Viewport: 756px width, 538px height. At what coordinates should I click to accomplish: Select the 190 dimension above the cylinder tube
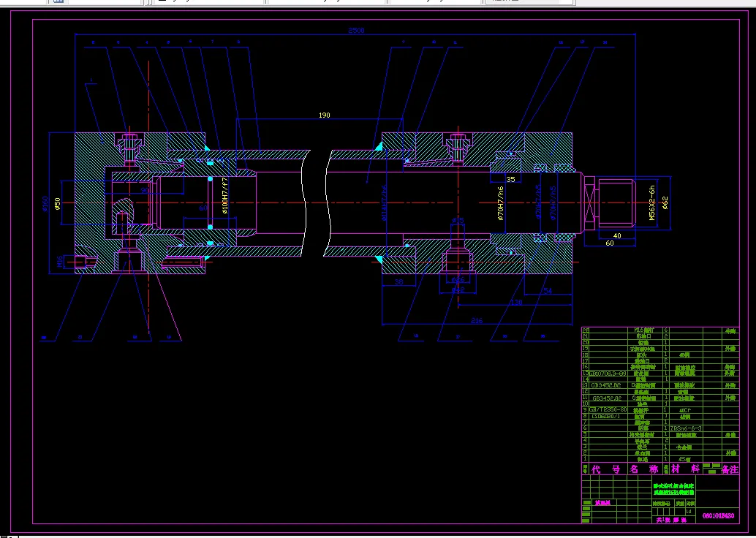pyautogui.click(x=325, y=115)
